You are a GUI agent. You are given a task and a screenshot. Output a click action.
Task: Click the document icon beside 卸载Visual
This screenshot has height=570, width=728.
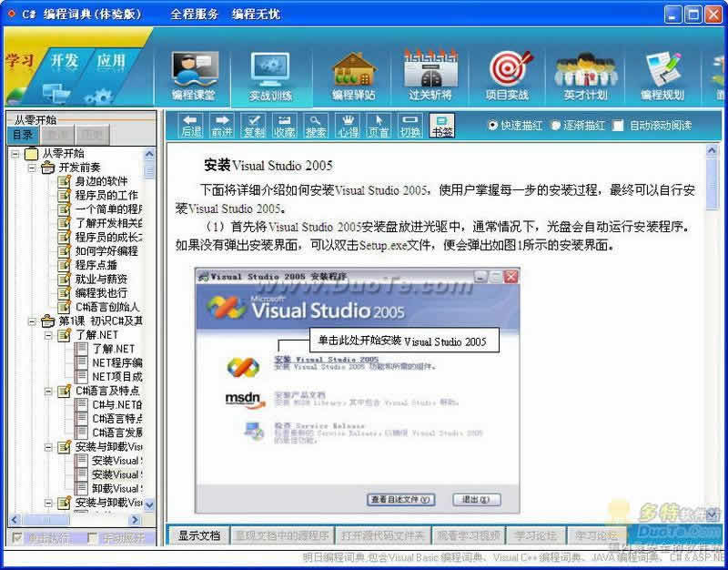[82, 488]
